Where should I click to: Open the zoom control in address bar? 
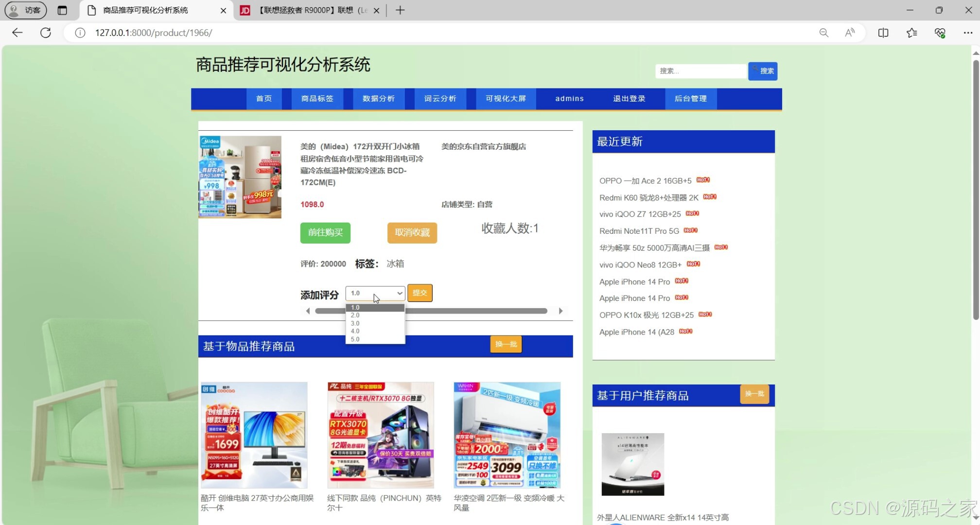point(823,33)
